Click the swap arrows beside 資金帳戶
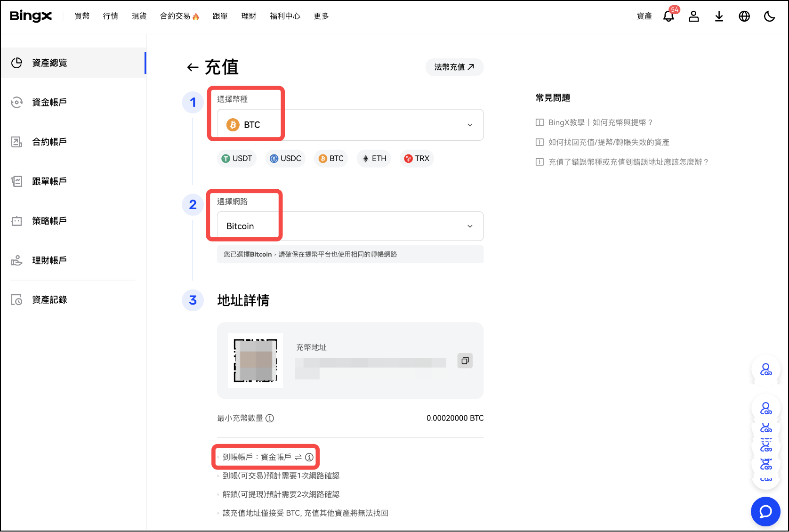The image size is (789, 532). coord(298,457)
